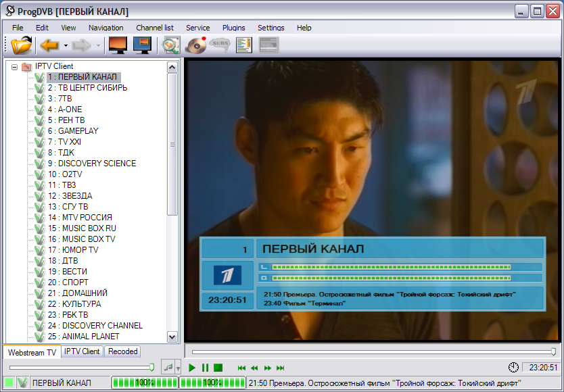Open the Edit menu

click(x=42, y=28)
